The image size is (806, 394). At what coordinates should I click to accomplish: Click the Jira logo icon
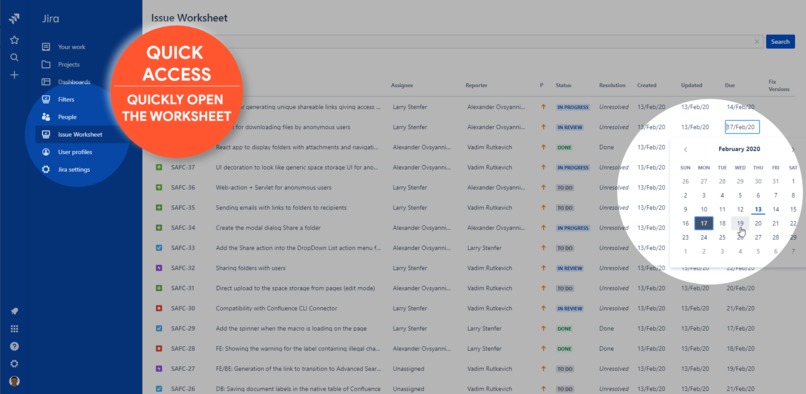[x=14, y=20]
